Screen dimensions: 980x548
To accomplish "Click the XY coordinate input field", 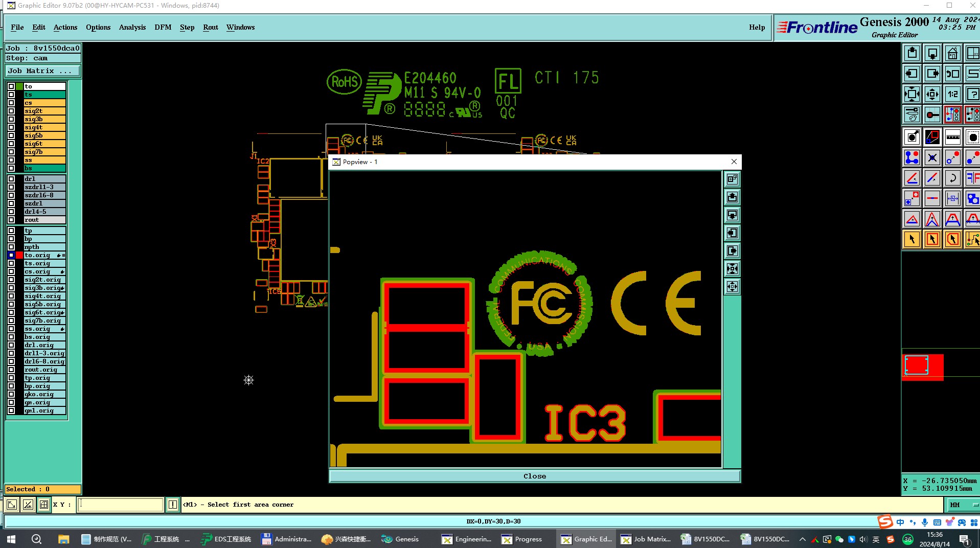I will [x=120, y=505].
